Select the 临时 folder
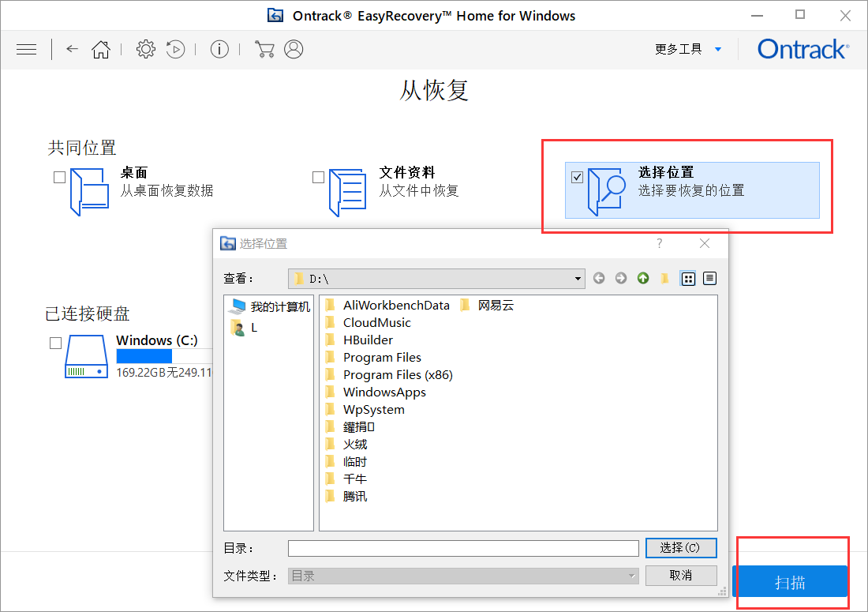The width and height of the screenshot is (868, 612). (346, 462)
